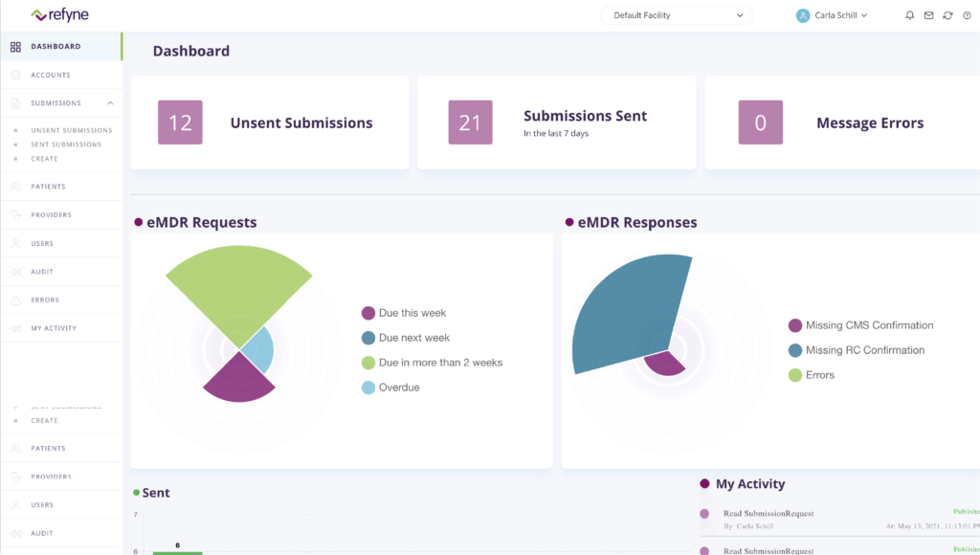Click the Unsent Submissions count card
The width and height of the screenshot is (980, 555).
click(x=269, y=122)
